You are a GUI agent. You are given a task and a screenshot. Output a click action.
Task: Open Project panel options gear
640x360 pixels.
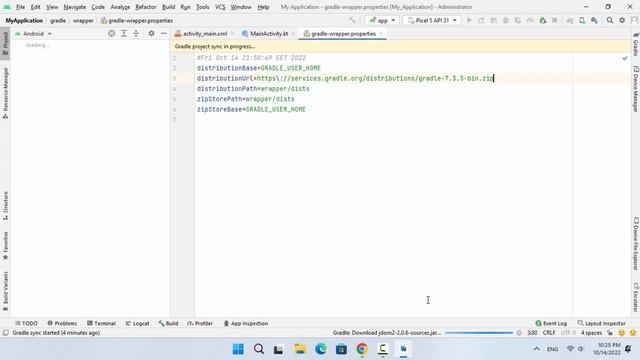(151, 33)
